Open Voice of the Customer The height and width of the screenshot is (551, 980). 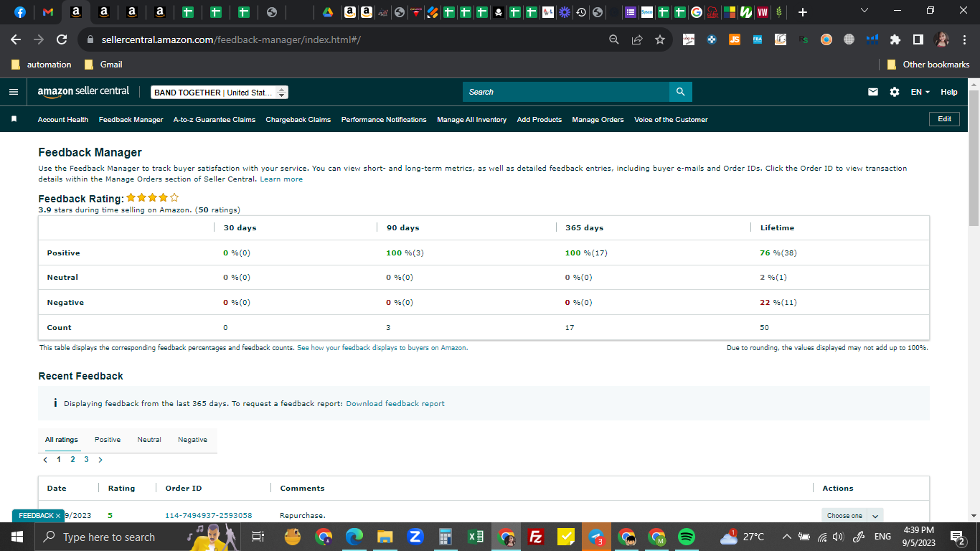point(671,120)
